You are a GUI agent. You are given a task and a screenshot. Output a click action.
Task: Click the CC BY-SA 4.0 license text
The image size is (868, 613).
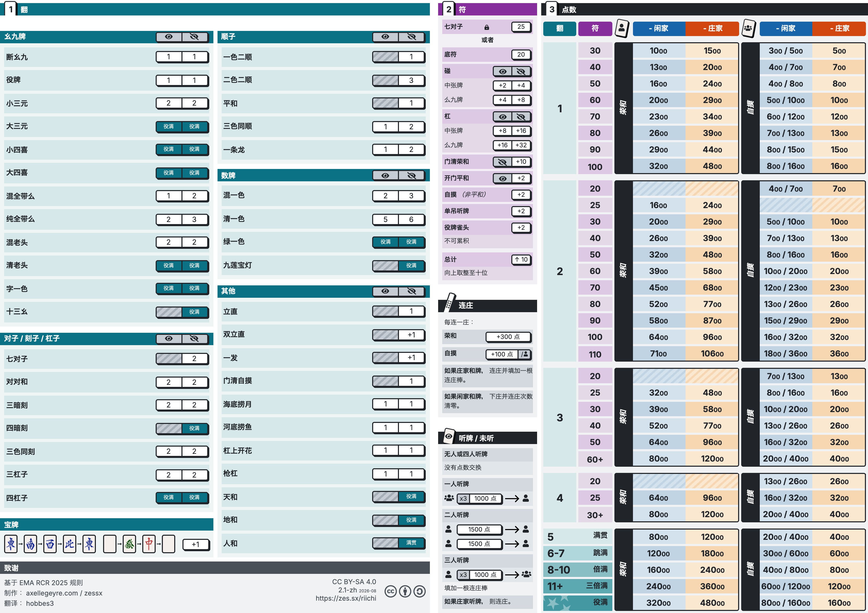click(354, 582)
